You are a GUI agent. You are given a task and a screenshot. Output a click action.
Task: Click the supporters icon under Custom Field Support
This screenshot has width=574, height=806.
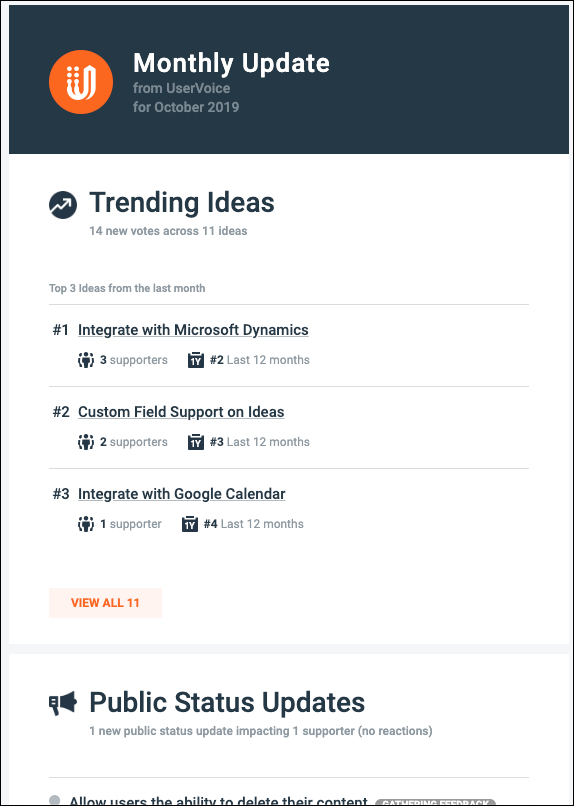pos(86,442)
